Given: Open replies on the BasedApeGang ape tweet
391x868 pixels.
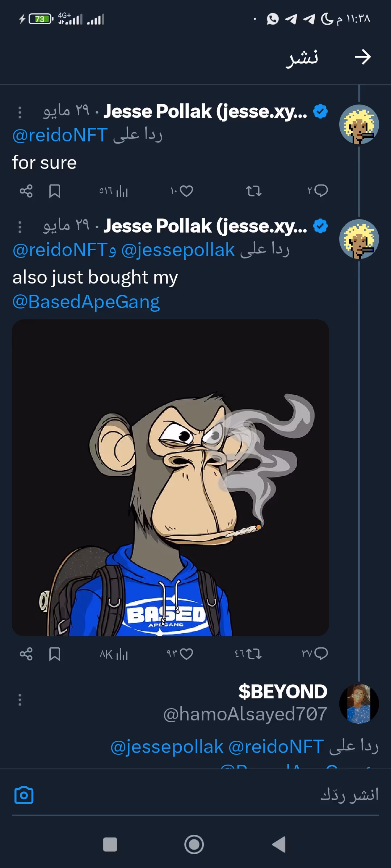Looking at the screenshot, I should click(321, 654).
